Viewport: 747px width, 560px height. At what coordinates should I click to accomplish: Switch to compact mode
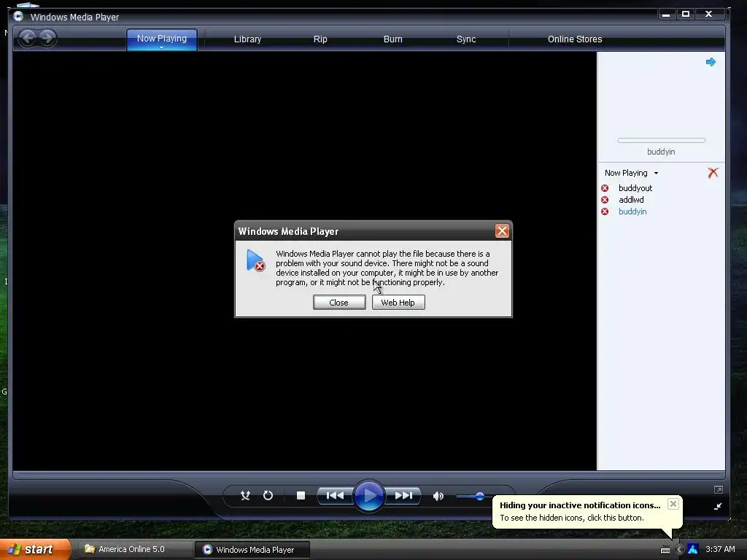pos(718,506)
